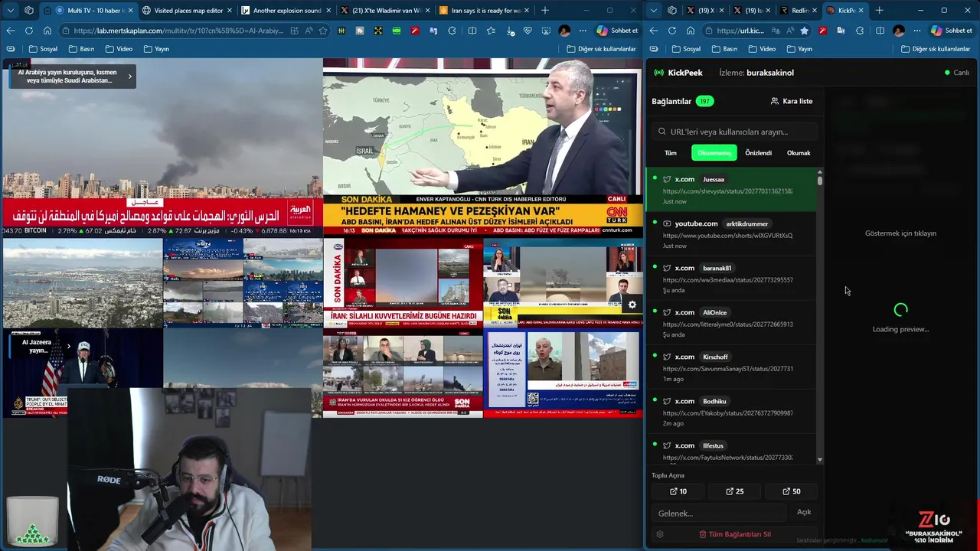
Task: Open left window three-dots settings menu
Action: coord(583,31)
